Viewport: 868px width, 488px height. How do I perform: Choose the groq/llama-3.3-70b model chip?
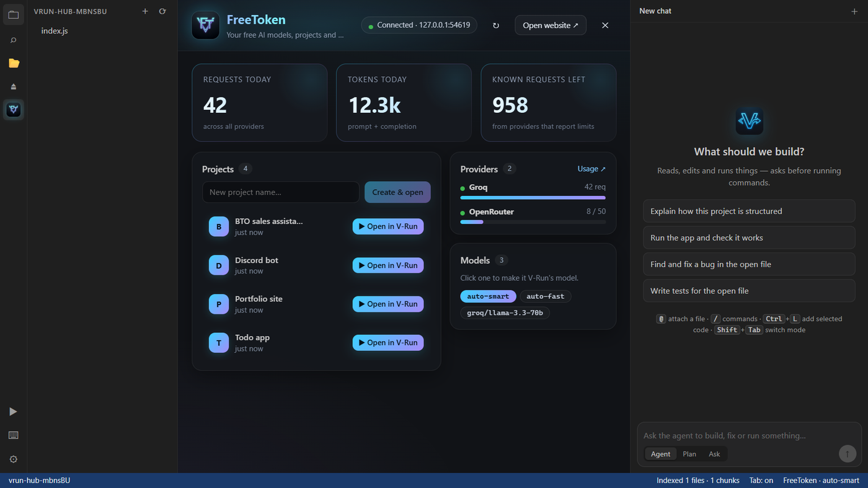pos(505,313)
